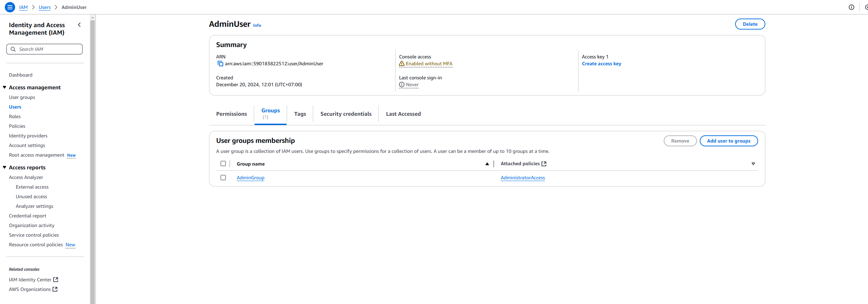The height and width of the screenshot is (304, 868).
Task: Switch to the Last Accessed tab
Action: pos(403,114)
